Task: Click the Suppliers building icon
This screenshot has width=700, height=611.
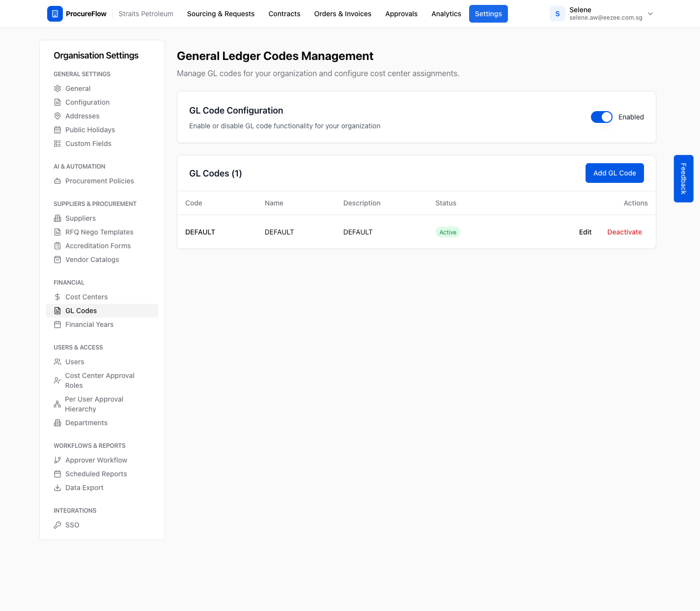Action: point(57,218)
